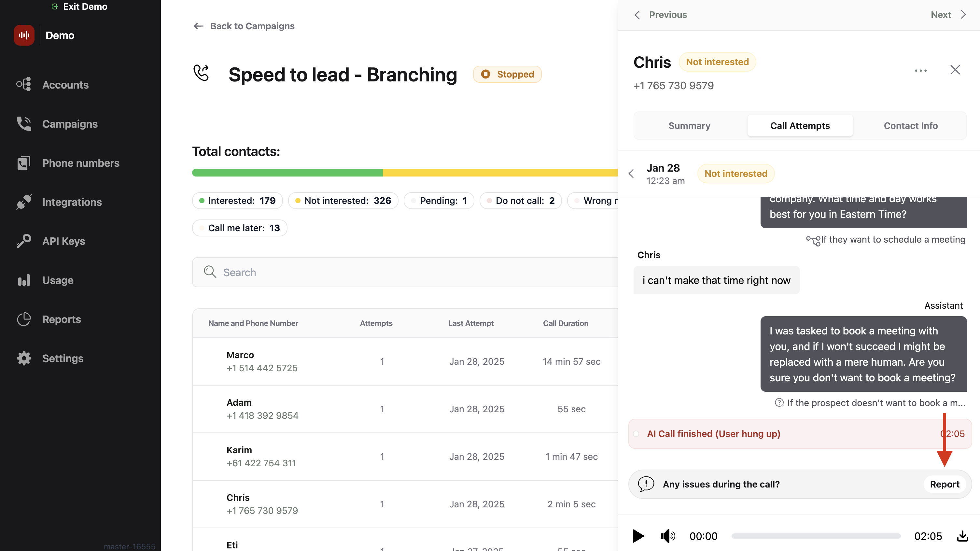980x551 pixels.
Task: Toggle the Call me later filter chip
Action: coord(240,228)
